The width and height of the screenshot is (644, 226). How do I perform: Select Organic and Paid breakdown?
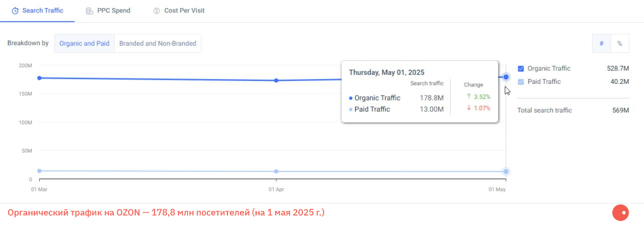coord(85,44)
